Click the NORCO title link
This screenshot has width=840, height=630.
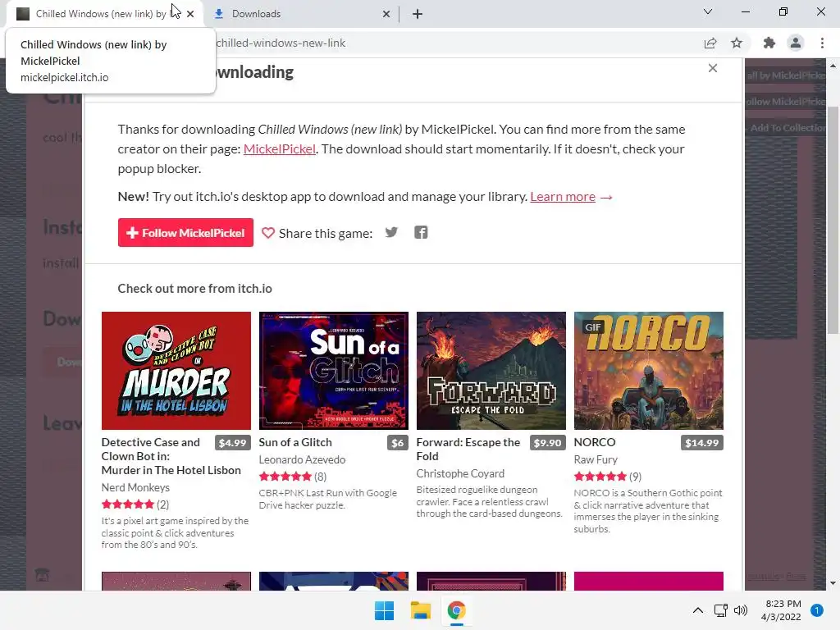point(595,442)
